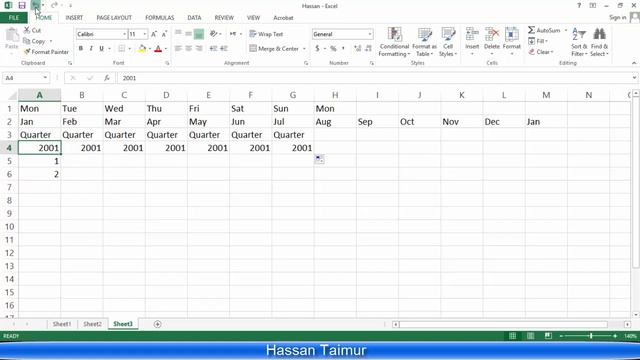
Task: Open Clear options
Action: [x=541, y=52]
